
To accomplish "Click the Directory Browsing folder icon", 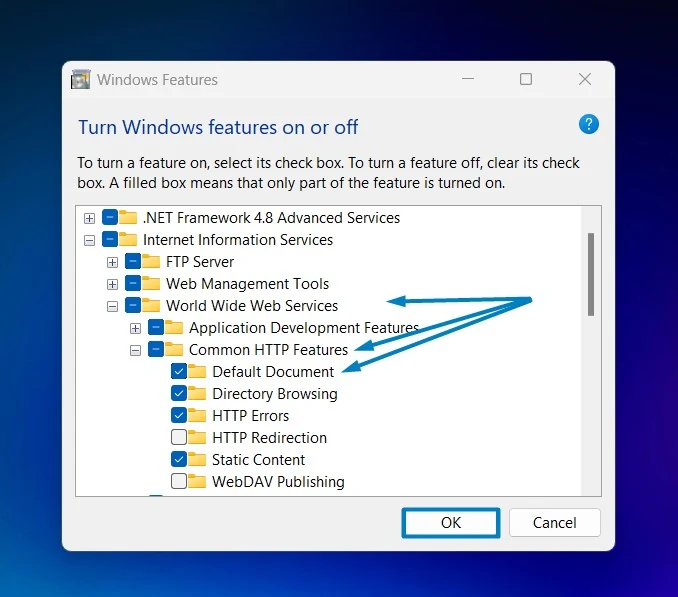I will 197,393.
